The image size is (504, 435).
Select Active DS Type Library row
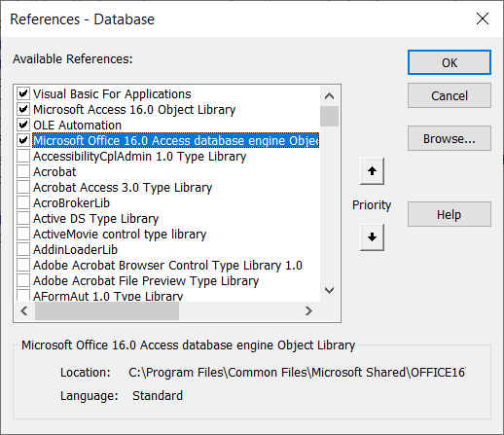click(95, 219)
